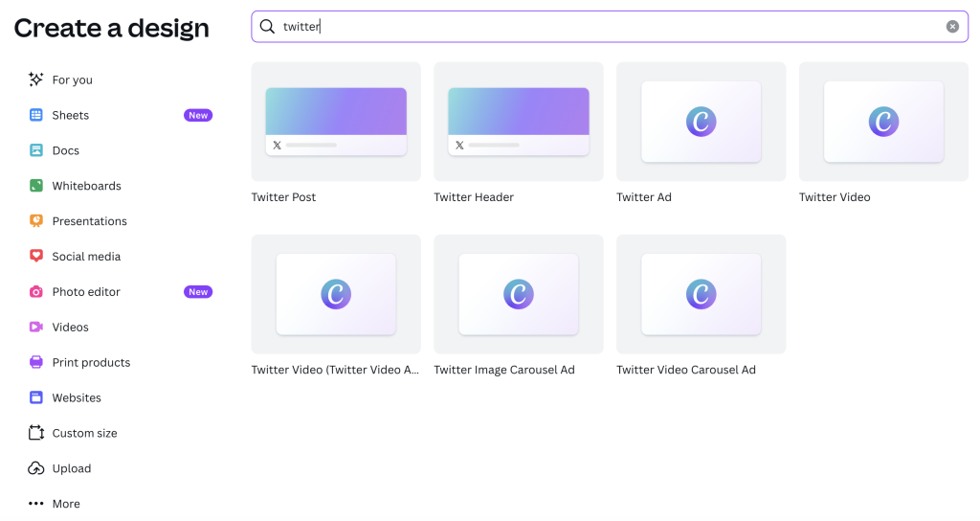This screenshot has width=980, height=521.
Task: Click the Canva logo on Twitter Ad card
Action: [702, 122]
